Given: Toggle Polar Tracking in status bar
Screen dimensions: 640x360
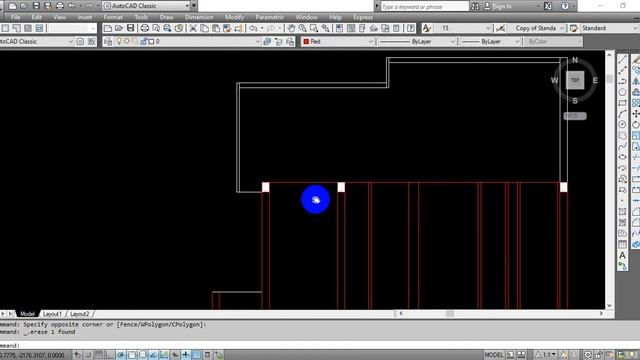Looking at the screenshot, I should click(121, 355).
